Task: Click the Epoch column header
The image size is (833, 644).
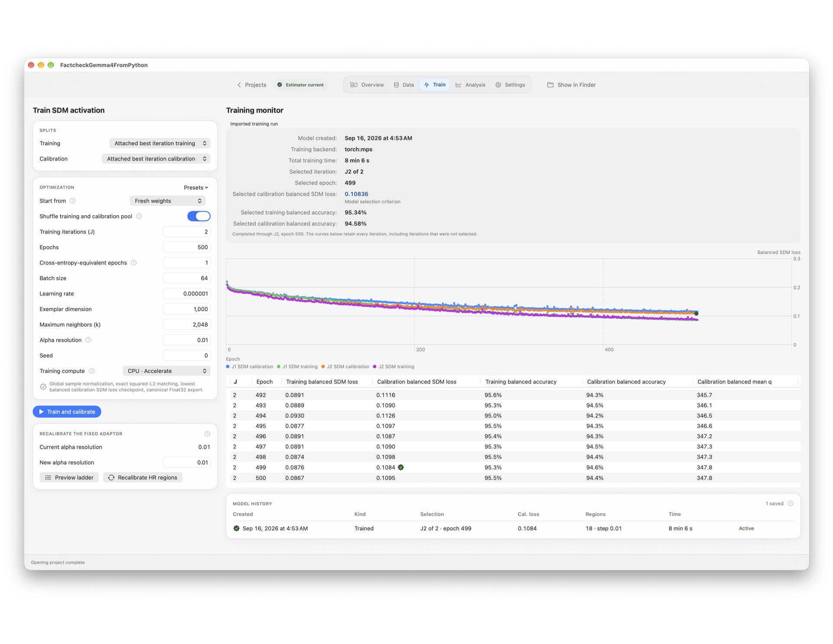Action: (265, 382)
